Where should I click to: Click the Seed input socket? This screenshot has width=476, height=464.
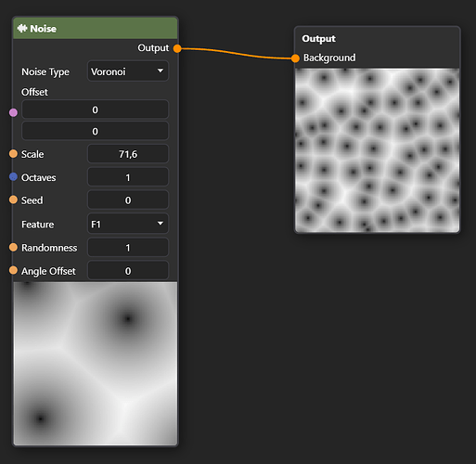pyautogui.click(x=13, y=200)
